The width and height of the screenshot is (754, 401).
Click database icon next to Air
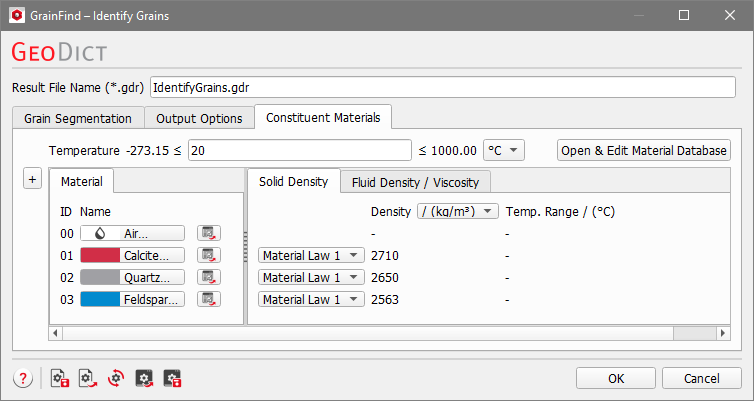click(209, 233)
